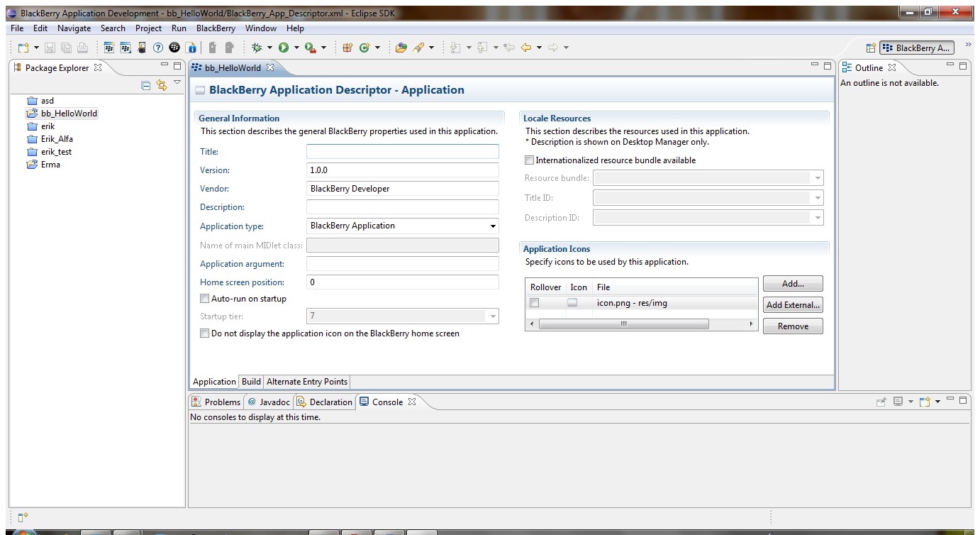Switch to the Problems tab
This screenshot has height=535, width=980.
pyautogui.click(x=216, y=402)
